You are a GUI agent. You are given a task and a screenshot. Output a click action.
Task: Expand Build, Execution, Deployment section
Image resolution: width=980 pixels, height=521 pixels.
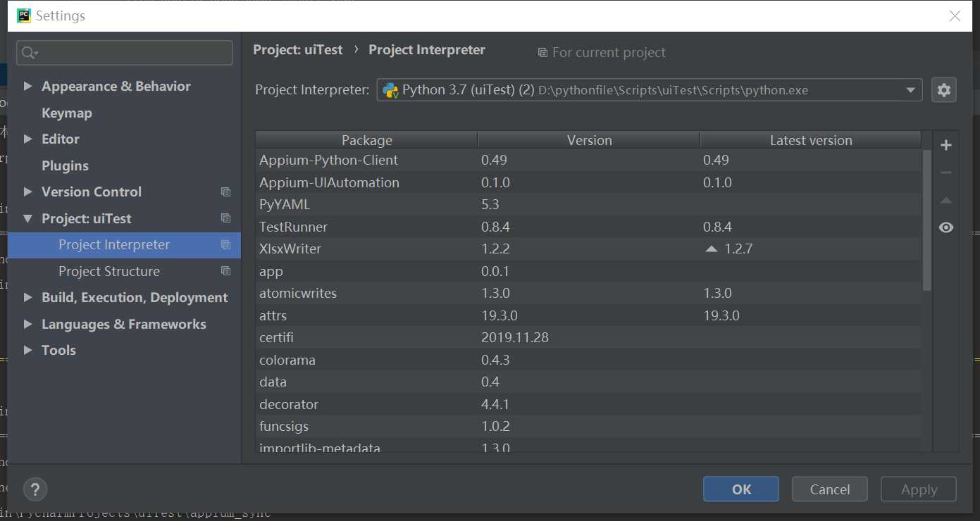27,297
